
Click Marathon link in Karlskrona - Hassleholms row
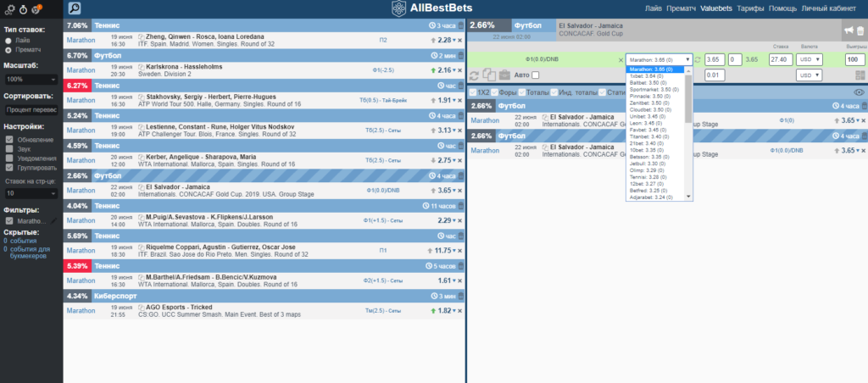[81, 70]
